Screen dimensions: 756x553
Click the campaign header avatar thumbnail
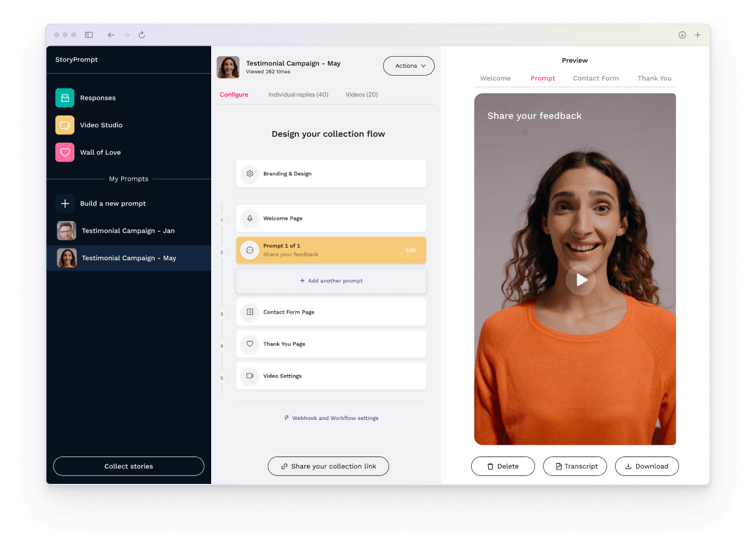click(x=228, y=67)
